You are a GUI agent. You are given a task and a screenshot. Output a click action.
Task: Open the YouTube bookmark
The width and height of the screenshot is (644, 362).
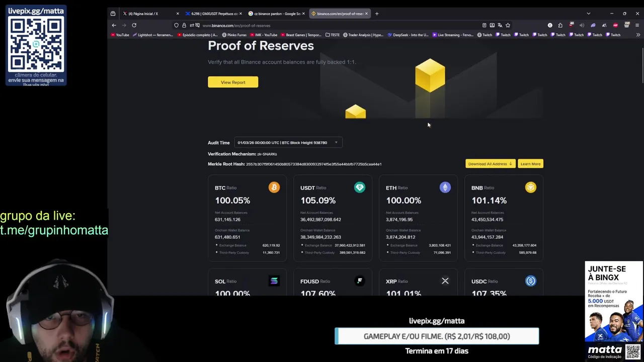pos(120,35)
